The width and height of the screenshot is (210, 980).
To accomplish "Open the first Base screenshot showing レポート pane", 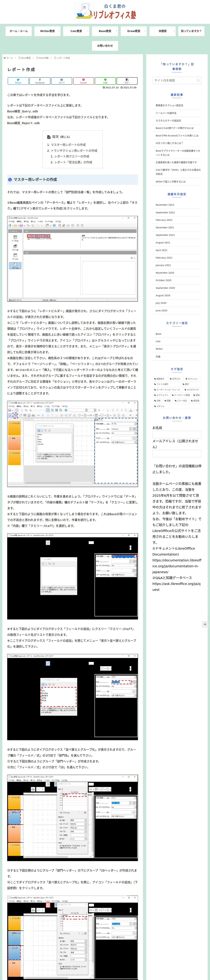I will 72,259.
